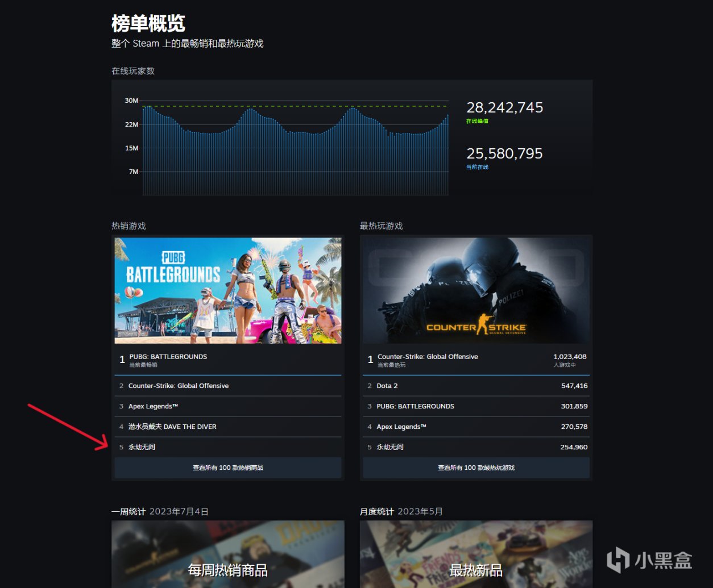The image size is (713, 588).
Task: Click the 28,242,745 peak online value
Action: [x=505, y=107]
